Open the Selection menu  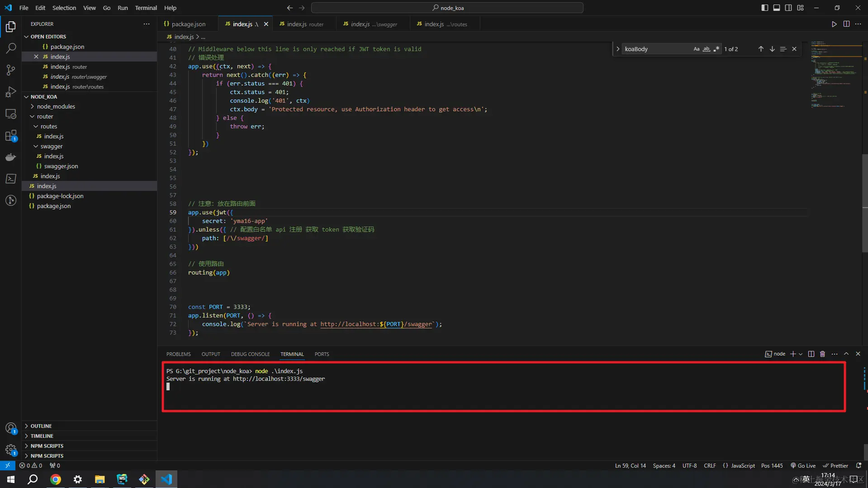tap(64, 8)
